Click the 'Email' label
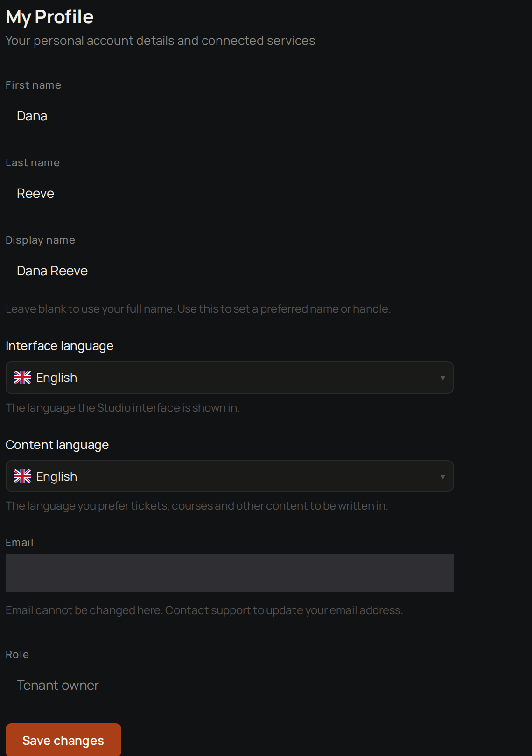 20,542
